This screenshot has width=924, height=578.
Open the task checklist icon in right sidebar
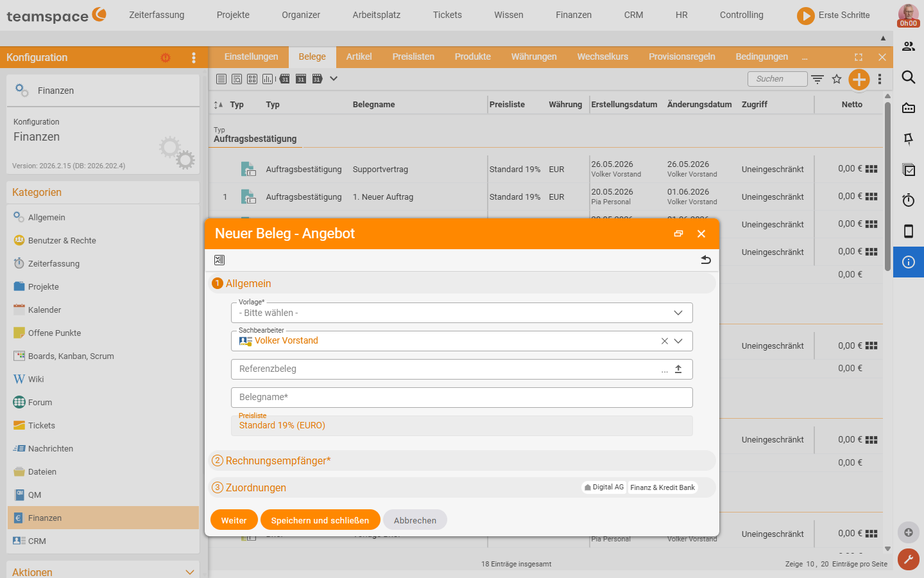tap(909, 170)
